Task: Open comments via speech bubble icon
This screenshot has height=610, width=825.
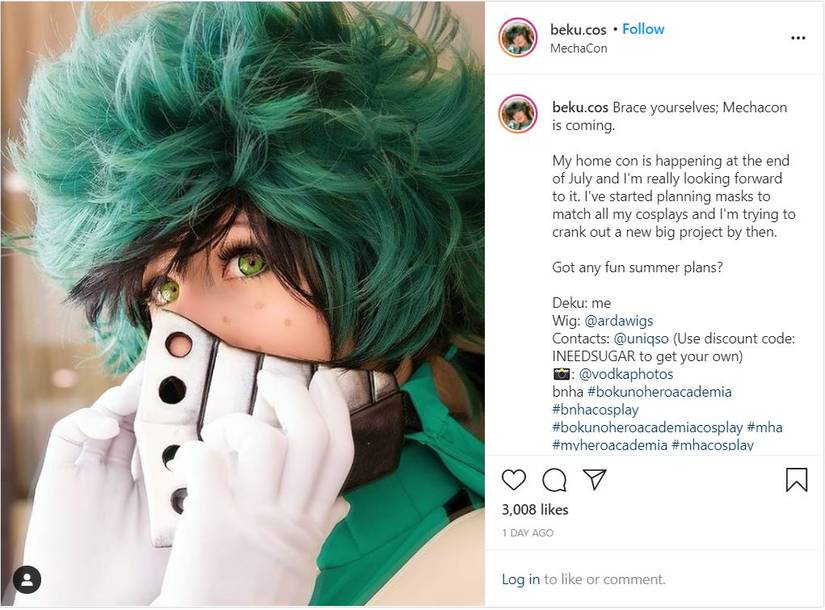Action: pyautogui.click(x=554, y=480)
